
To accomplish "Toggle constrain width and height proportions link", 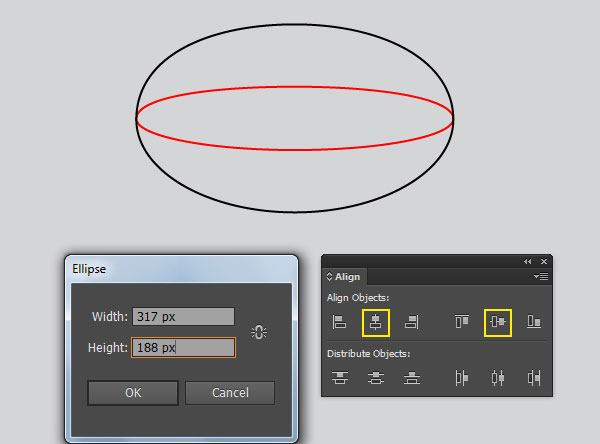I will (259, 332).
